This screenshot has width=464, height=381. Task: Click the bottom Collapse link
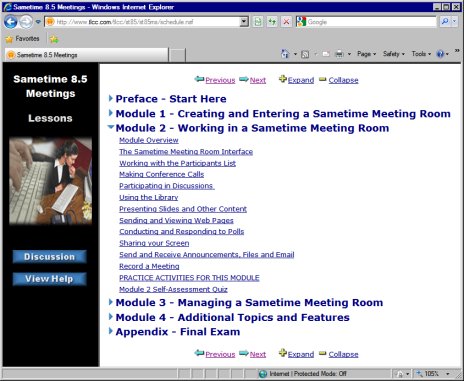coord(343,354)
